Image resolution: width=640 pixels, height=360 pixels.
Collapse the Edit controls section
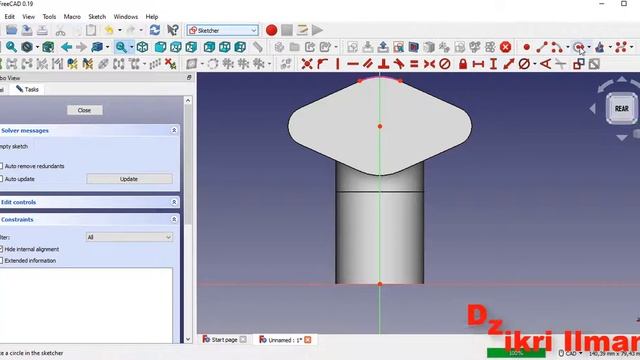(174, 202)
